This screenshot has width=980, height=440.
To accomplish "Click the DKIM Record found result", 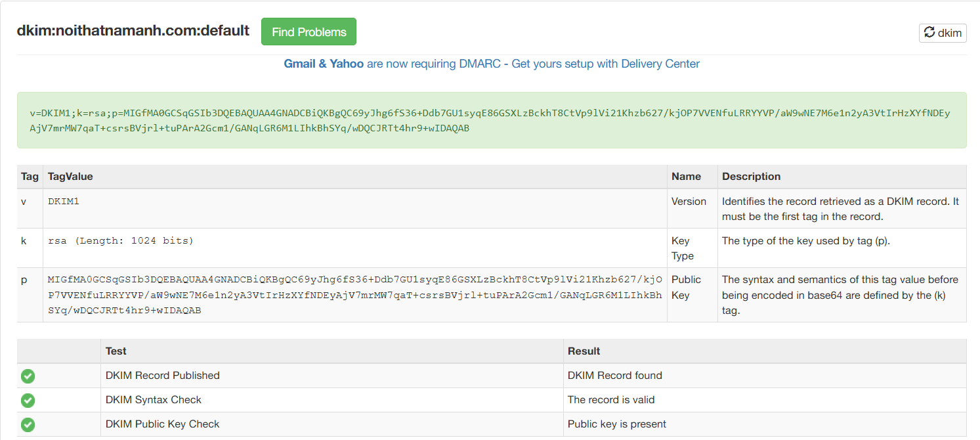I will click(614, 376).
